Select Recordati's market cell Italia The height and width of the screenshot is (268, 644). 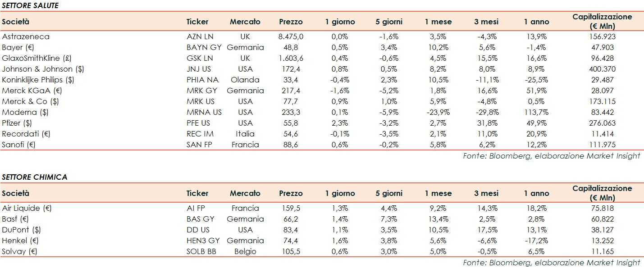(245, 134)
